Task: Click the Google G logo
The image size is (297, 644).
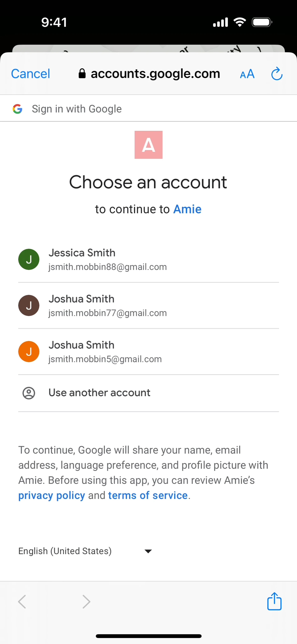Action: point(17,109)
